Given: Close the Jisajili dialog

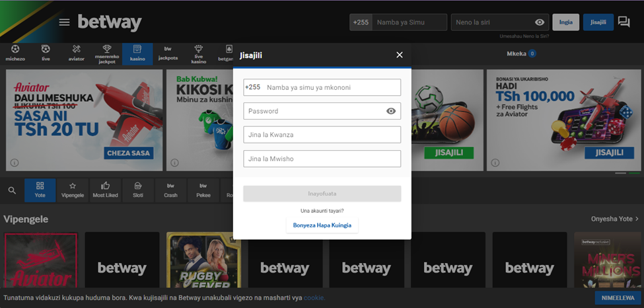Looking at the screenshot, I should click(400, 55).
